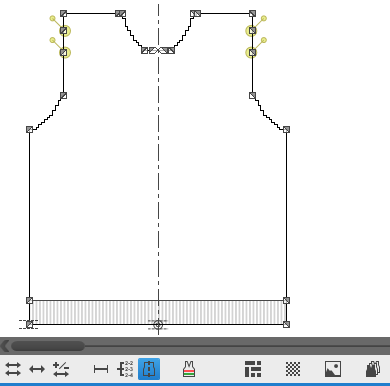Pick the horizontal measurement line tool
The height and width of the screenshot is (386, 390).
[101, 369]
